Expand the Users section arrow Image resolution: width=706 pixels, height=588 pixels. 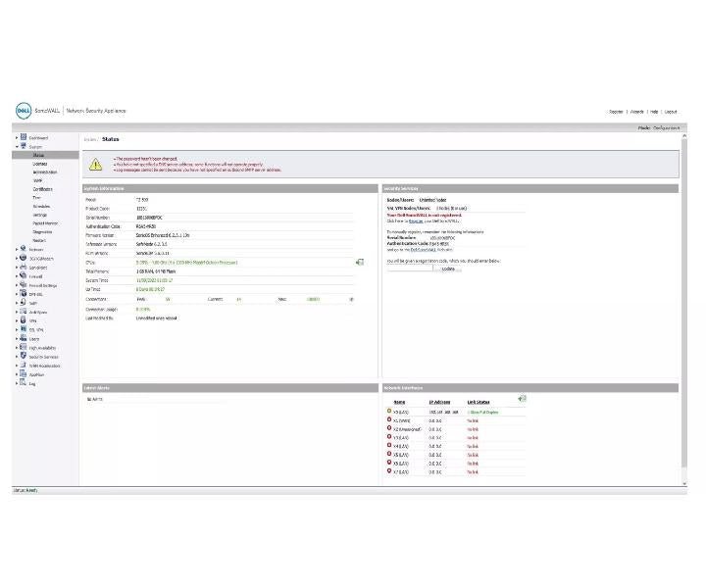coord(17,338)
